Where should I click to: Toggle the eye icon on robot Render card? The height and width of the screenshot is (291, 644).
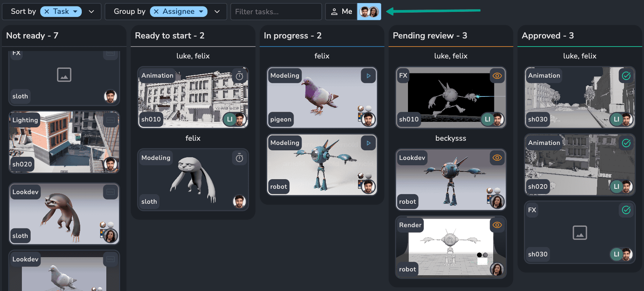click(x=497, y=225)
